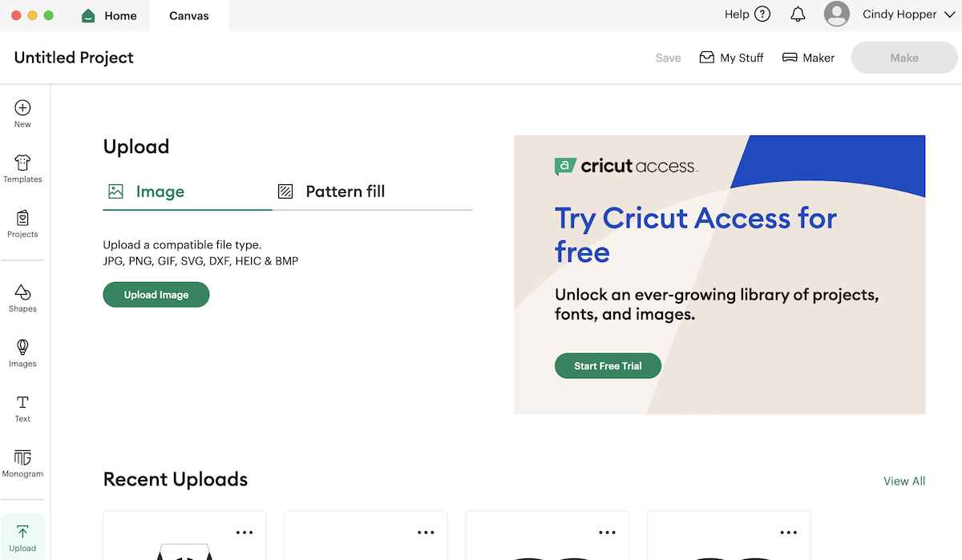Viewport: 962px width, 560px height.
Task: Select the Text tool
Action: 22,409
